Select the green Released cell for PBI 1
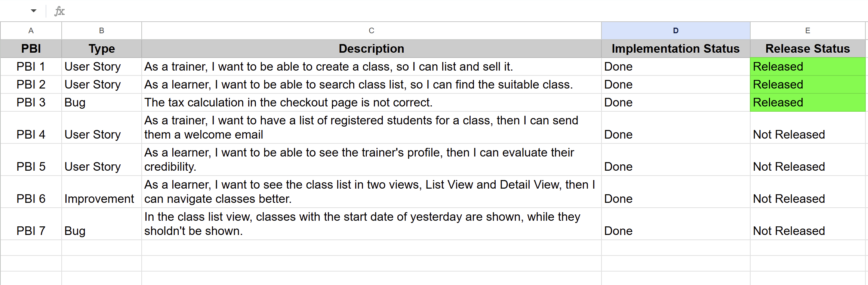 (808, 66)
